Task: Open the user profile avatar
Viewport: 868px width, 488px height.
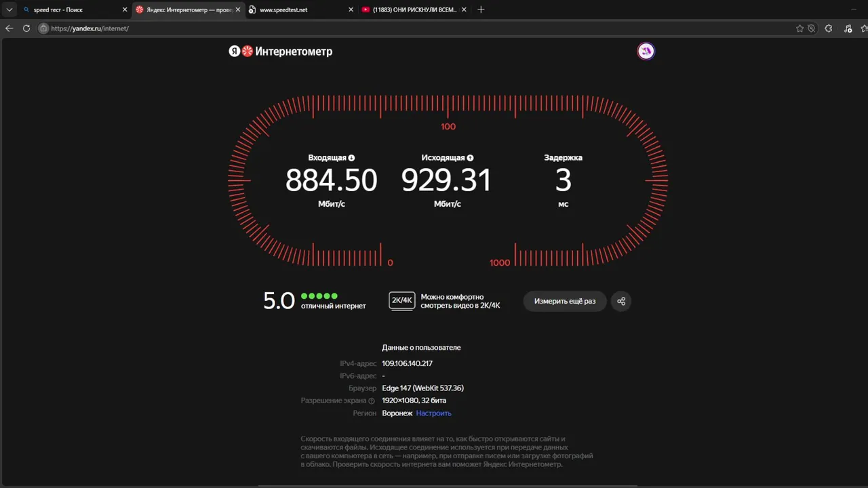Action: click(x=646, y=51)
